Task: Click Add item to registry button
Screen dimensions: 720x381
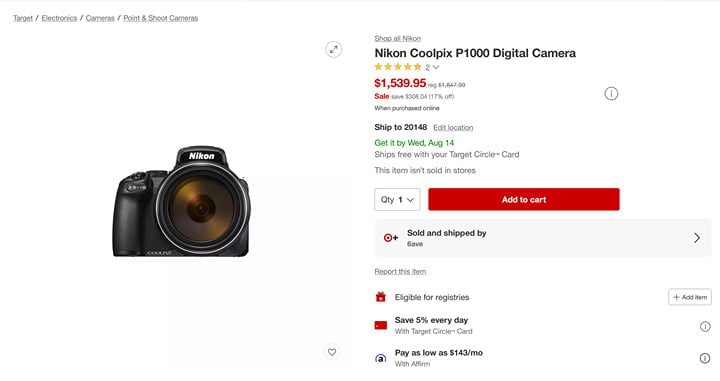Action: click(x=690, y=297)
